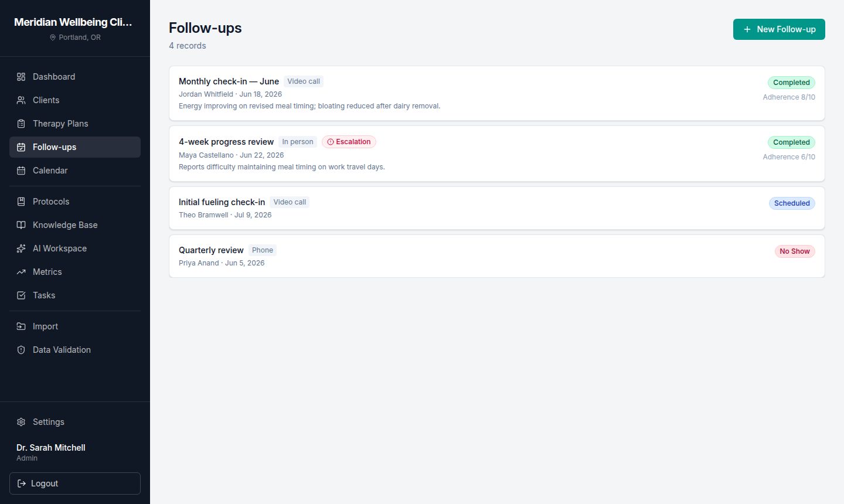This screenshot has height=504, width=844.
Task: Open the Protocols book icon
Action: pyautogui.click(x=21, y=202)
